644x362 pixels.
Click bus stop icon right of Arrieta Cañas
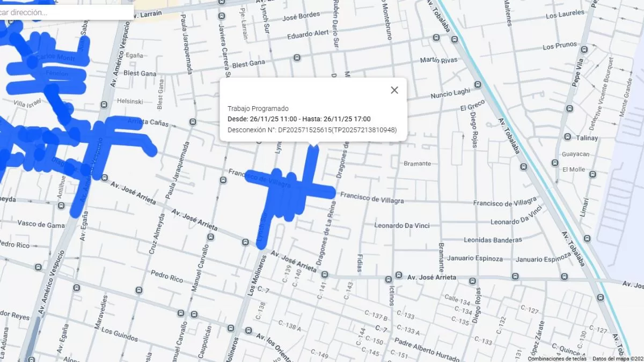click(192, 122)
